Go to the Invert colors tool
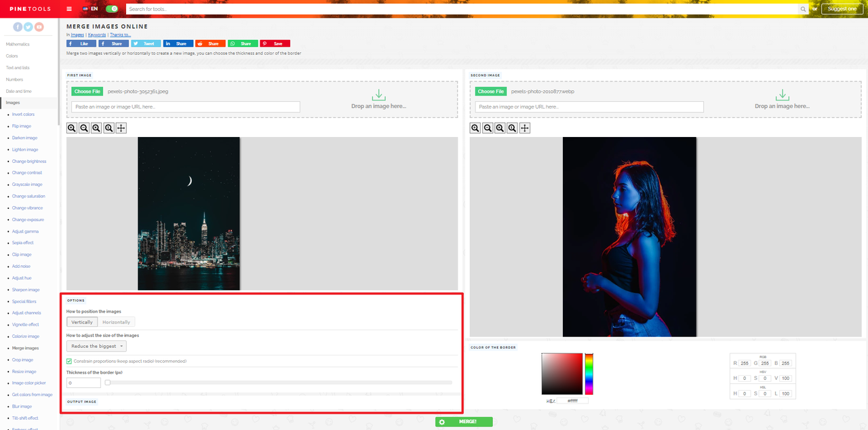Screen dimensions: 868x430 click(x=23, y=114)
